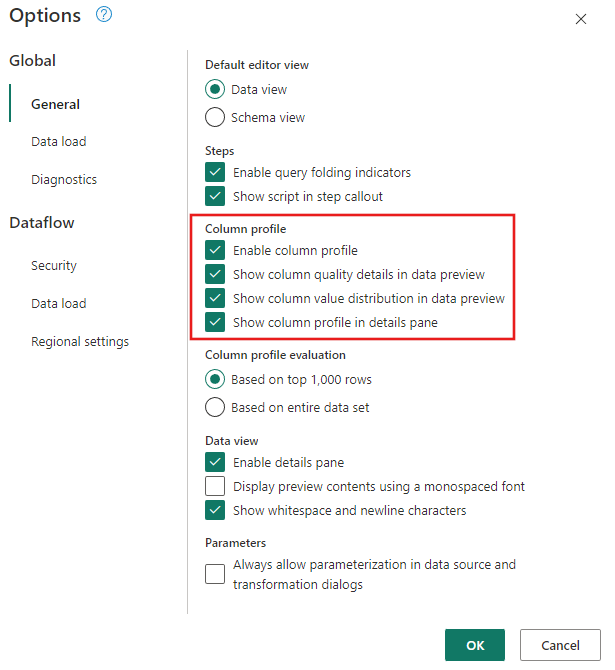
Task: Toggle Enable query folding indicators checkbox
Action: click(x=215, y=172)
